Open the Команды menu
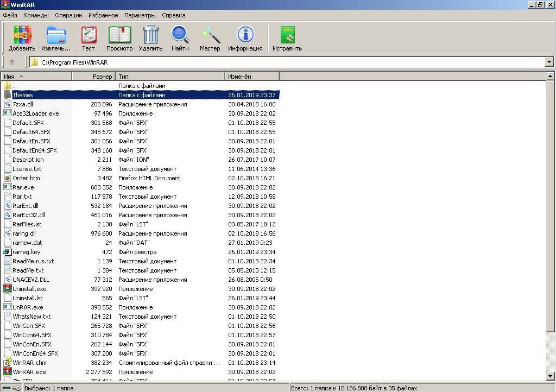Screen dimensions: 556x392 point(36,15)
